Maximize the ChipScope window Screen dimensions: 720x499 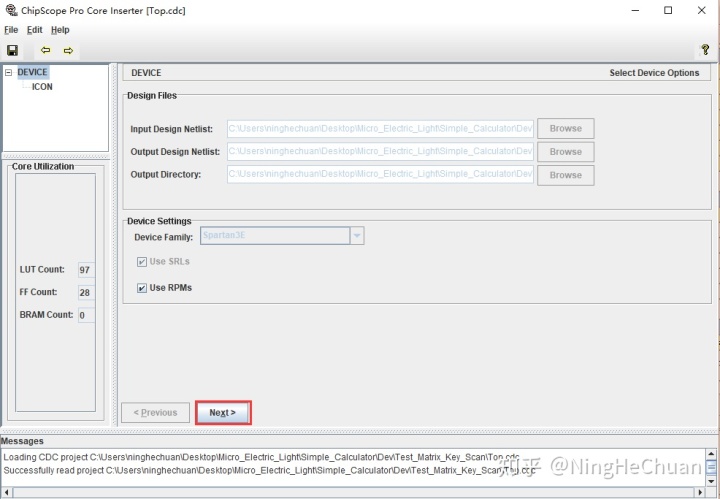(x=668, y=10)
